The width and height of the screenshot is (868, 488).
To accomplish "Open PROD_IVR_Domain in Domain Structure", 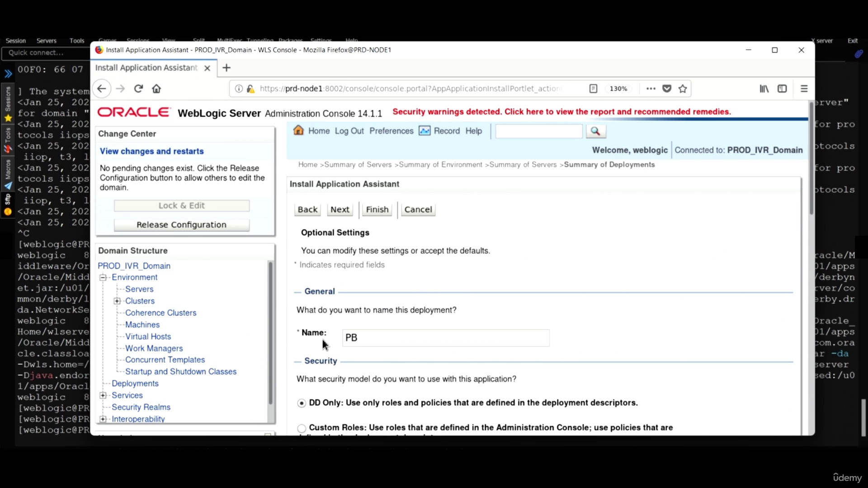I will point(134,266).
